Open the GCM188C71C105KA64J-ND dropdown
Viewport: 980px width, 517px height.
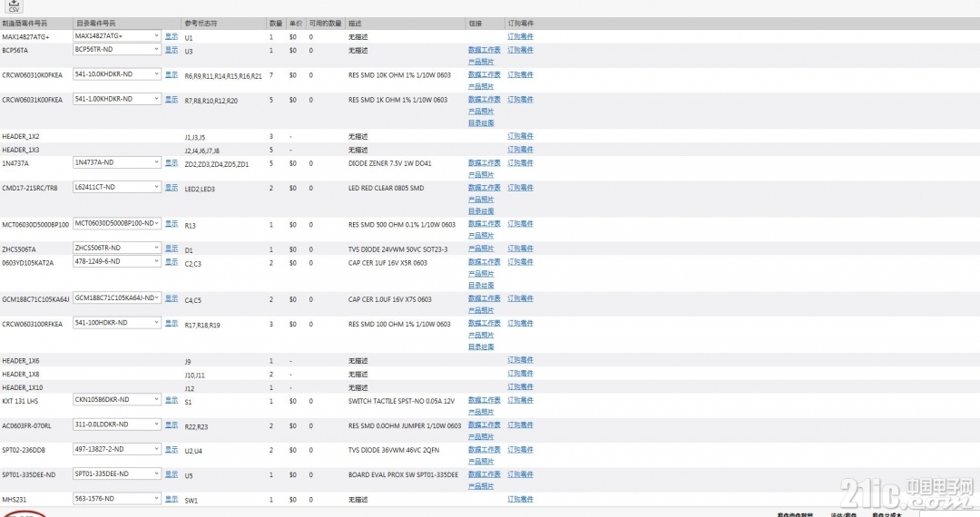tap(117, 298)
